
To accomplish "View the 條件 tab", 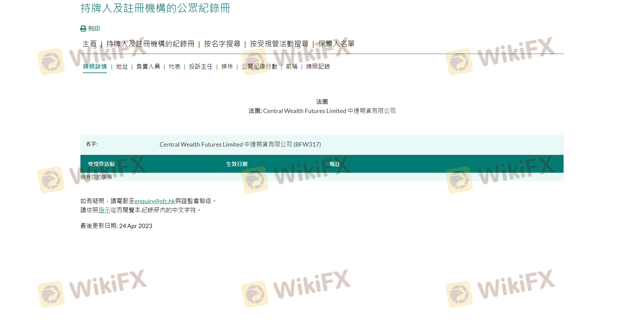I will [x=227, y=67].
